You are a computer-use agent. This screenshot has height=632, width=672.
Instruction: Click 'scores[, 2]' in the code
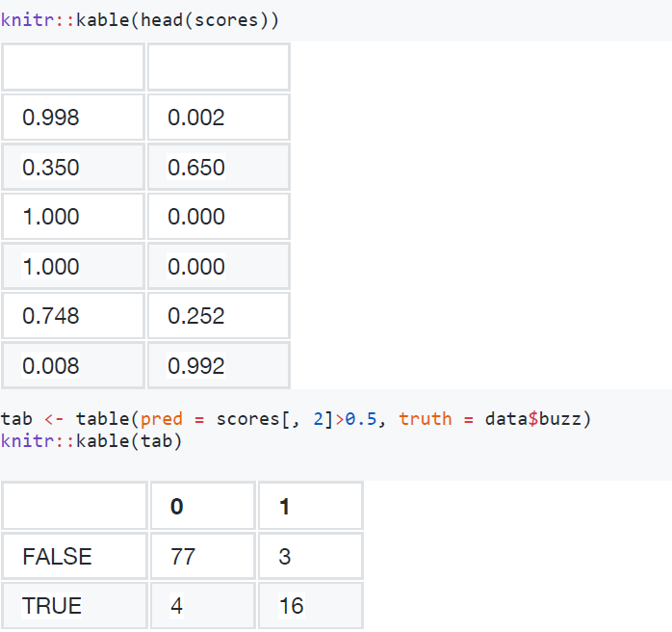click(x=274, y=419)
